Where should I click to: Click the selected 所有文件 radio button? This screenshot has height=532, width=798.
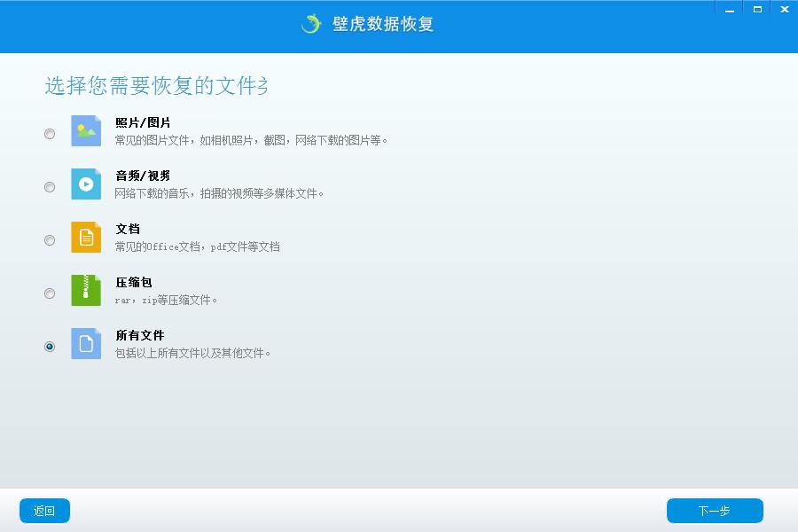point(50,347)
